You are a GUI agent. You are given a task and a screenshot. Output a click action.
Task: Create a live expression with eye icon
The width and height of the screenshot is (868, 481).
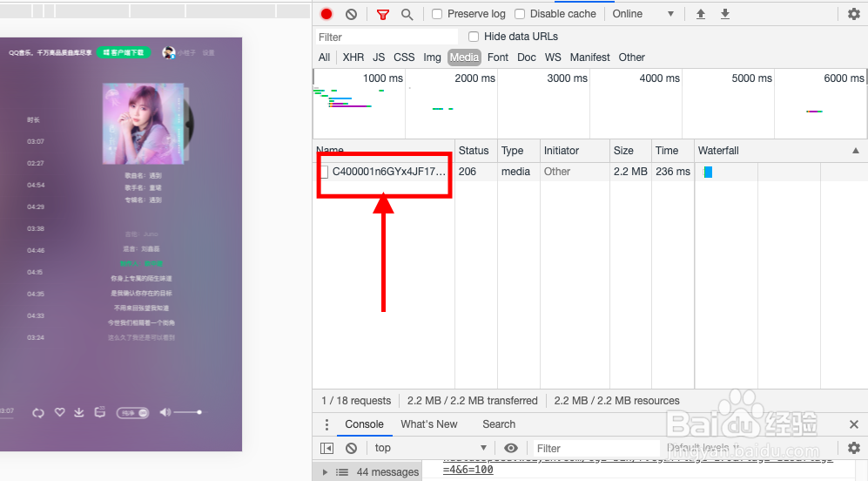(511, 448)
